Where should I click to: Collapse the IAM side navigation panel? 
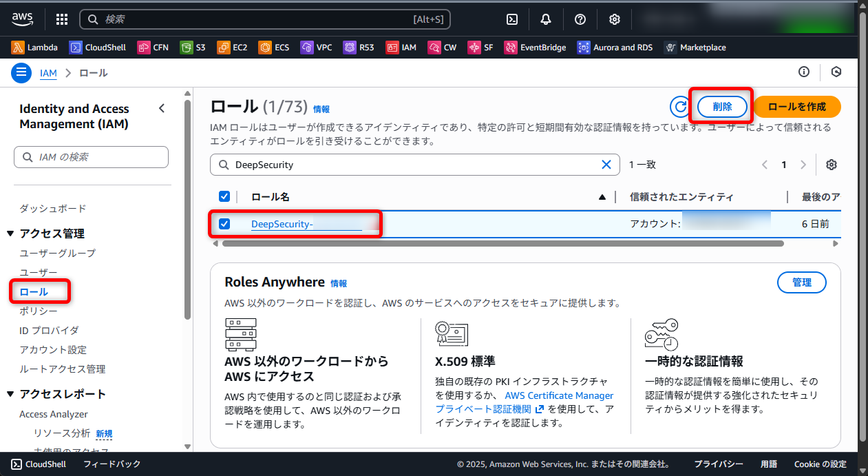click(x=162, y=108)
